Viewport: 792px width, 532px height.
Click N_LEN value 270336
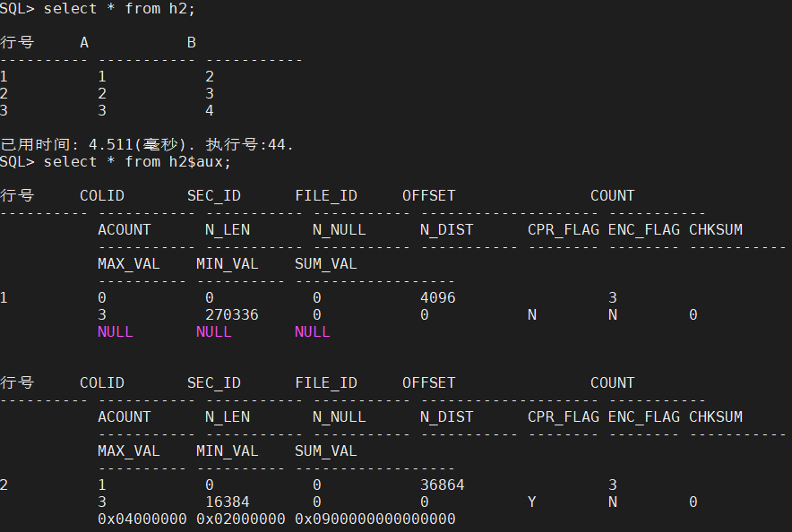coord(232,315)
